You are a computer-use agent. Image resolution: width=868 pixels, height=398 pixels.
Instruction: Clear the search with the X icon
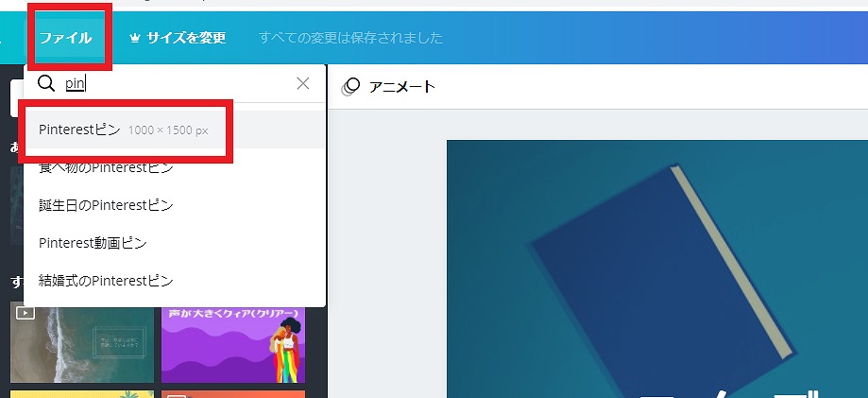coord(303,84)
